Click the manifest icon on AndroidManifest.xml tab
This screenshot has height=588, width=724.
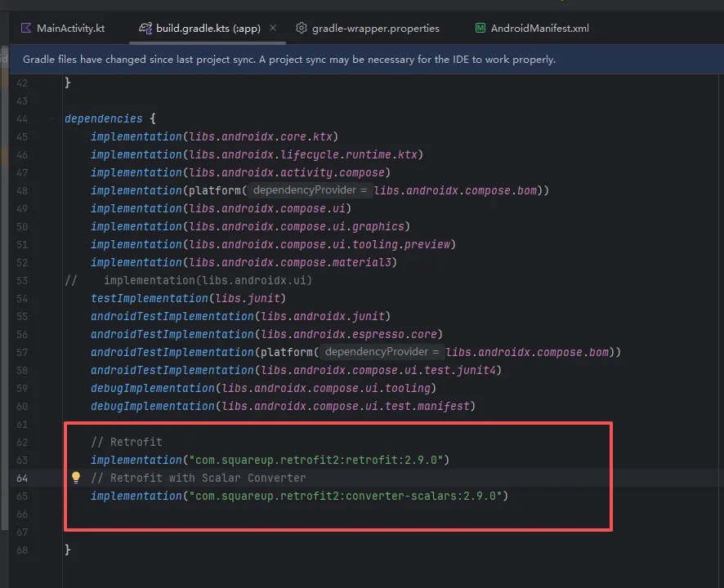[480, 28]
